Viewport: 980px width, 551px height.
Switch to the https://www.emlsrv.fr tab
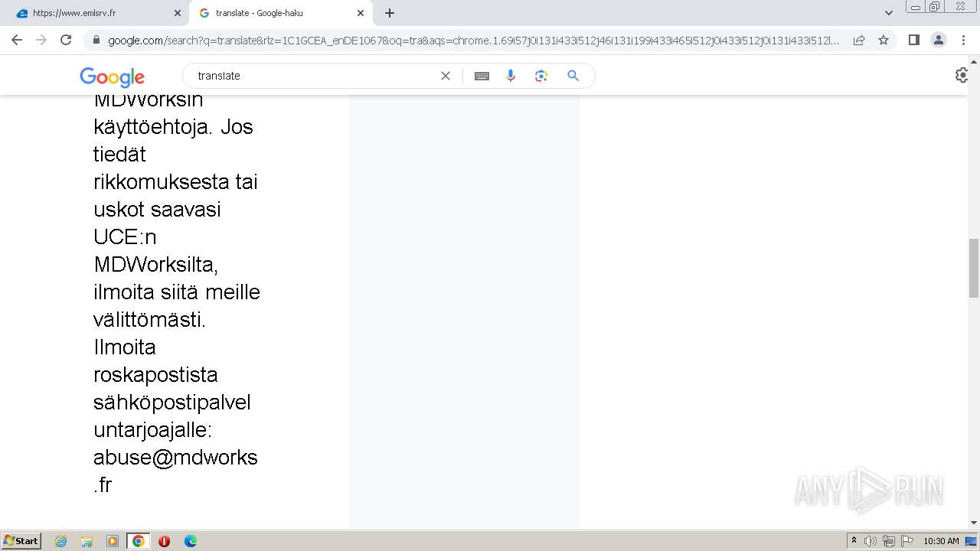click(x=96, y=13)
